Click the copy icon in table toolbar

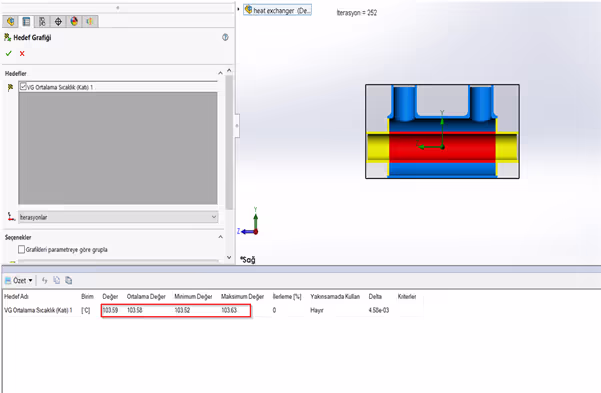coord(57,280)
